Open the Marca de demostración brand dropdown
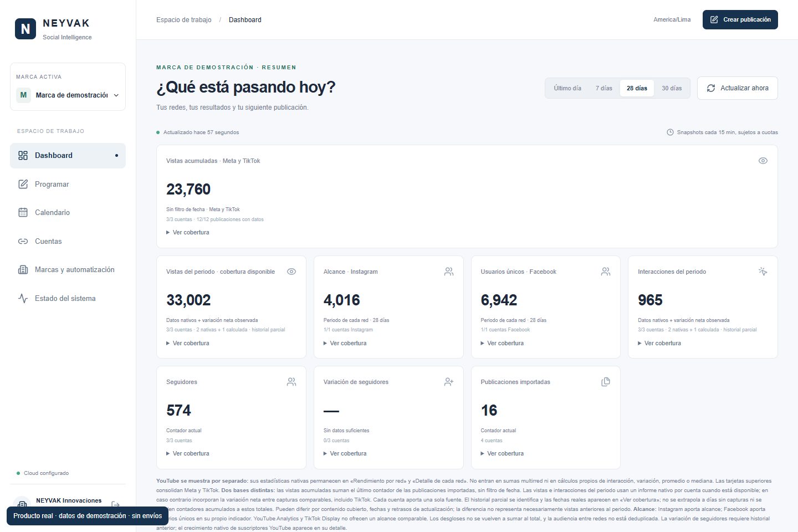This screenshot has height=532, width=798. pos(68,95)
